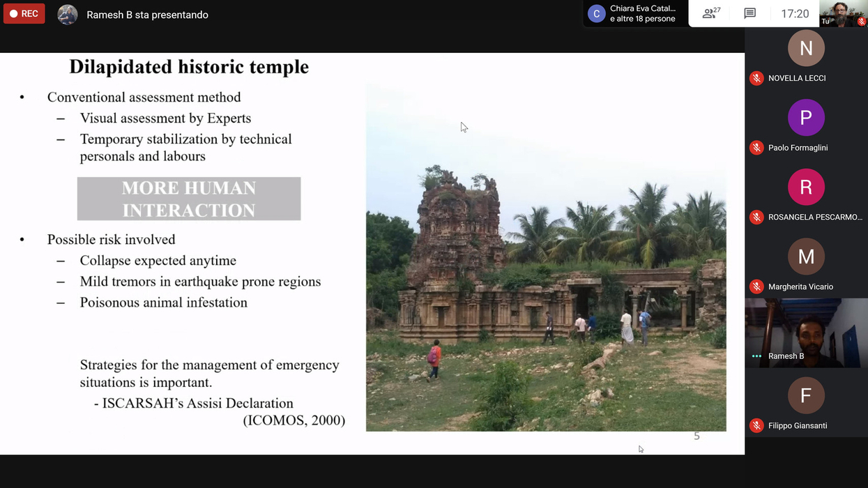This screenshot has width=868, height=488.
Task: Open the meeting chat panel
Action: (750, 14)
